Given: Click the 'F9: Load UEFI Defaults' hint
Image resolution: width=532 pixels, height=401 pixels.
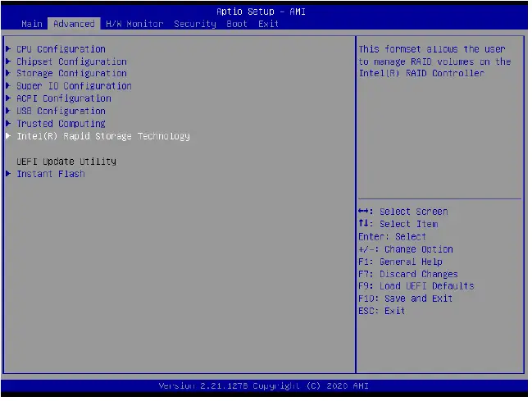Looking at the screenshot, I should pyautogui.click(x=416, y=286).
